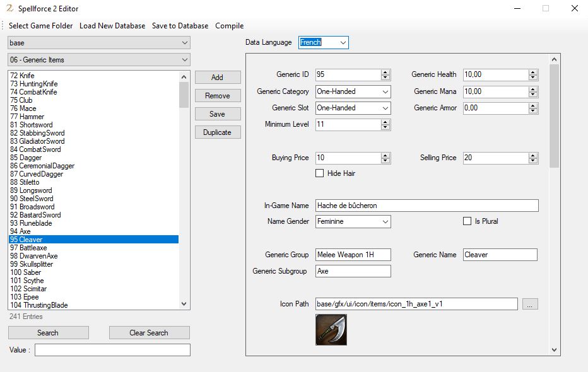Select the 88 Stiletto entry

tap(94, 182)
